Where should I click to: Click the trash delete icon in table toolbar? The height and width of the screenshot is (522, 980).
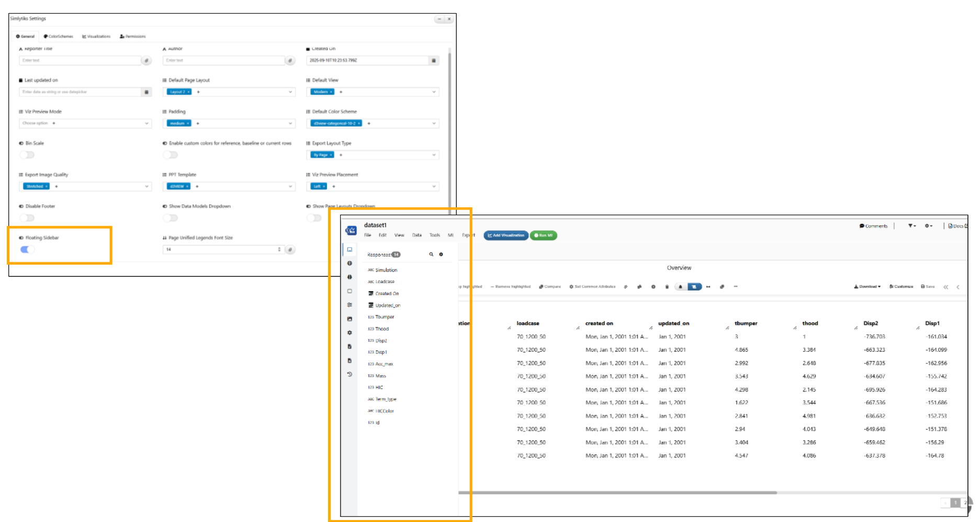(667, 287)
